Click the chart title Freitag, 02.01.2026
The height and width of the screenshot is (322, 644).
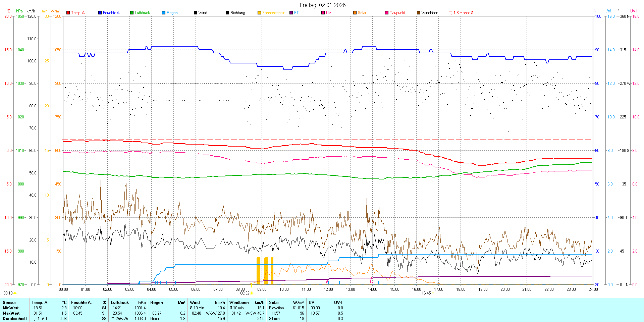coord(322,5)
